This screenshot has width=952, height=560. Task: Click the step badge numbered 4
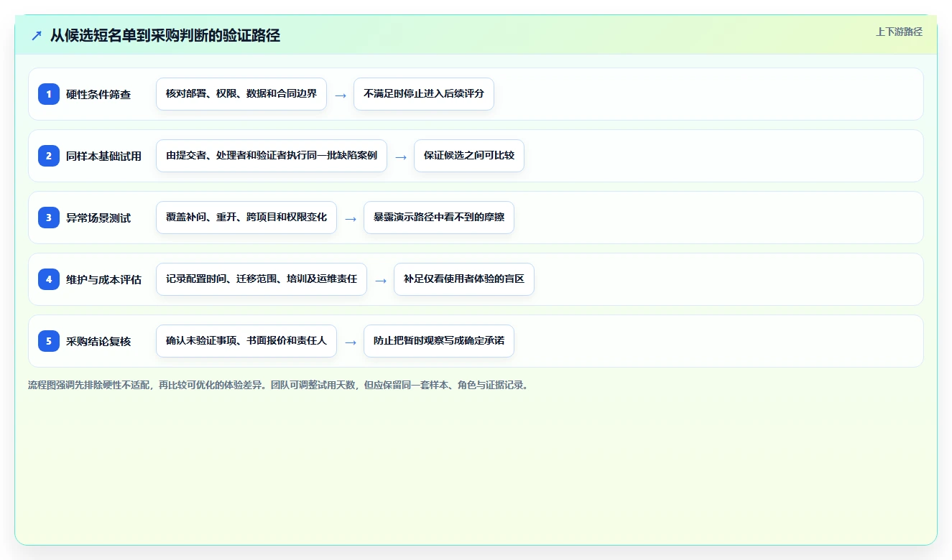click(x=49, y=279)
